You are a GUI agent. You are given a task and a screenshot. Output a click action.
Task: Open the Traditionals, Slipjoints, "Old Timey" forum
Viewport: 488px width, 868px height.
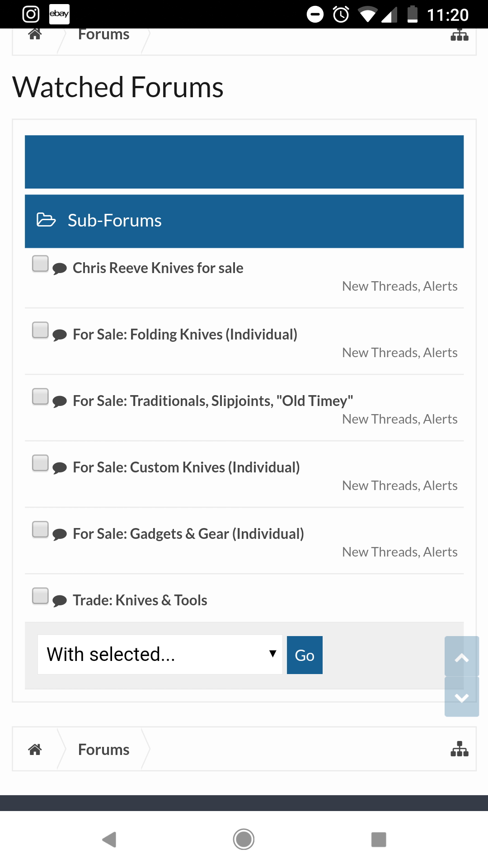click(x=213, y=401)
